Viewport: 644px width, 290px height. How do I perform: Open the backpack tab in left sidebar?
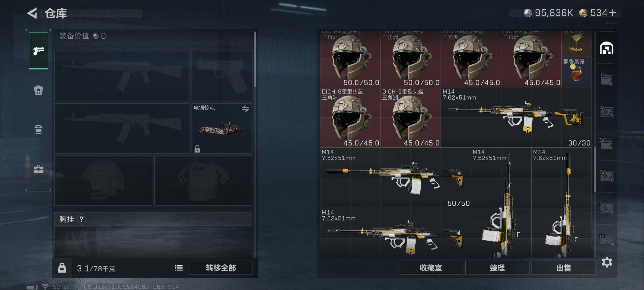tap(38, 90)
